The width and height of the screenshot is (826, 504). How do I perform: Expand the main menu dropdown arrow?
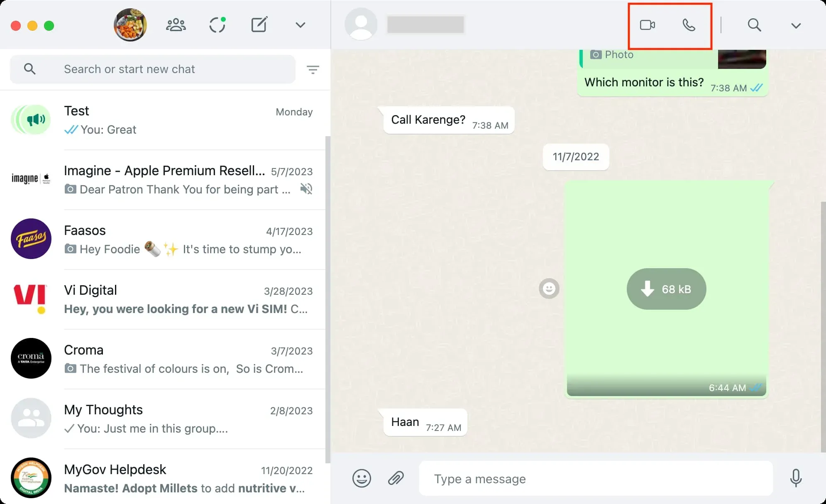301,25
